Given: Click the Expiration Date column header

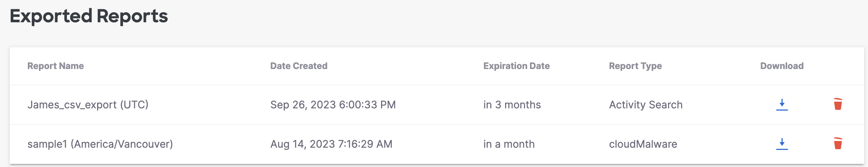Looking at the screenshot, I should [517, 66].
